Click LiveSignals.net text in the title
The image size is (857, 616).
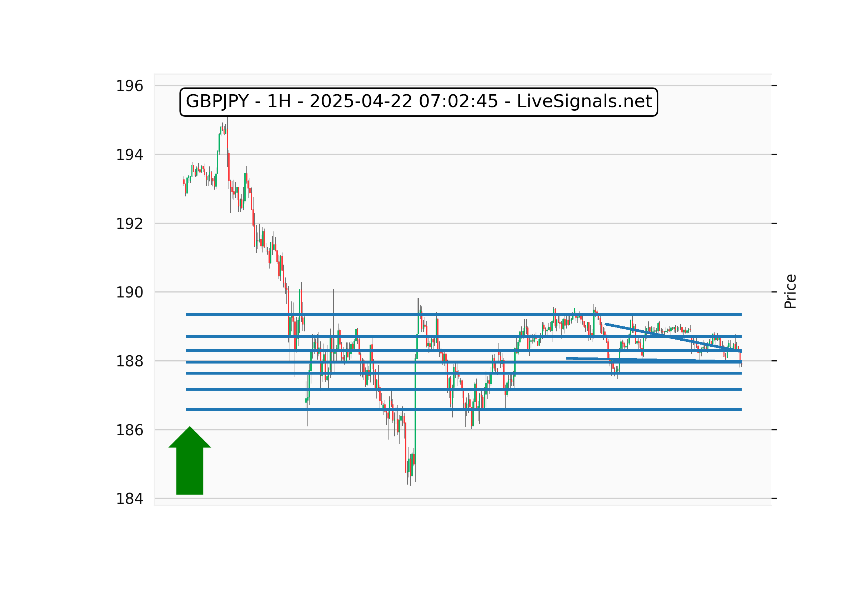584,102
